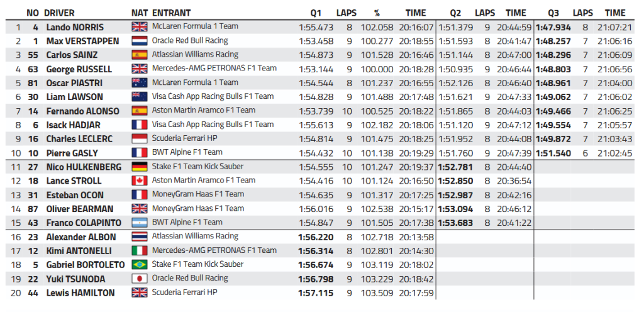Screen dimensions: 644x312
Task: Click the Q3 column header
Action: click(553, 13)
